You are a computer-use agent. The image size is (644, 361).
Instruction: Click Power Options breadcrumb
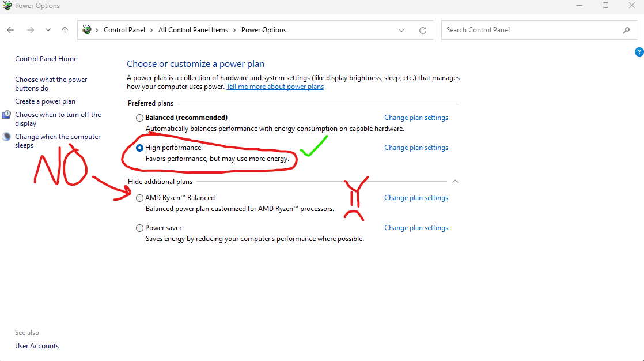(264, 30)
